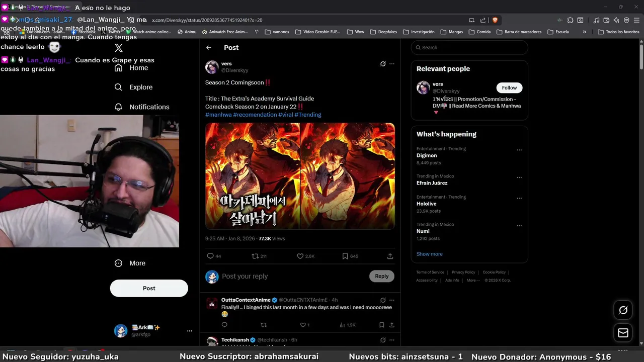The image size is (644, 362).
Task: Click share icon on main post
Action: tap(390, 256)
